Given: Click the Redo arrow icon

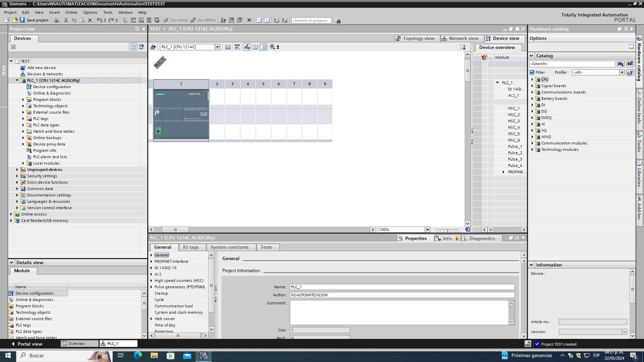Looking at the screenshot, I should (x=111, y=20).
